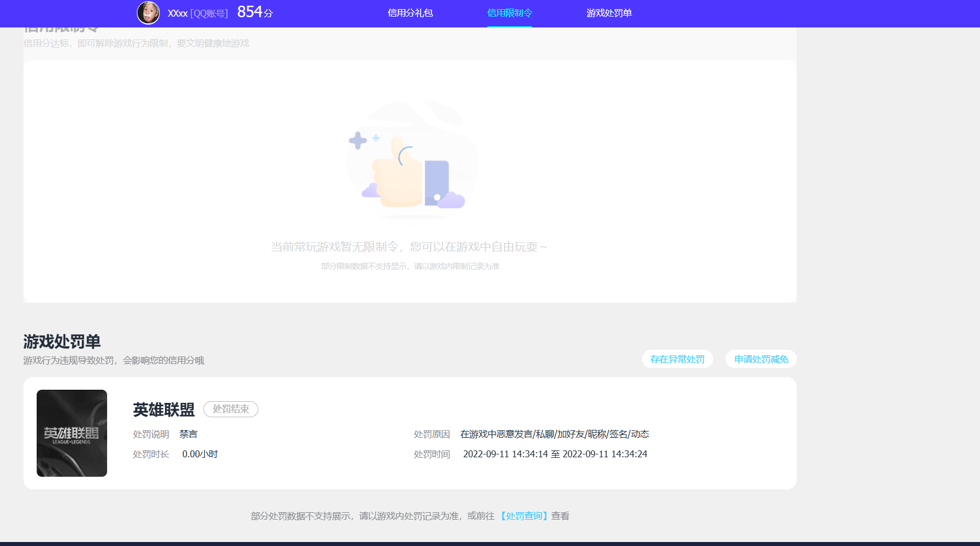Click the XXxx [QQ账号] username
Viewport: 980px width, 546px height.
tap(198, 13)
